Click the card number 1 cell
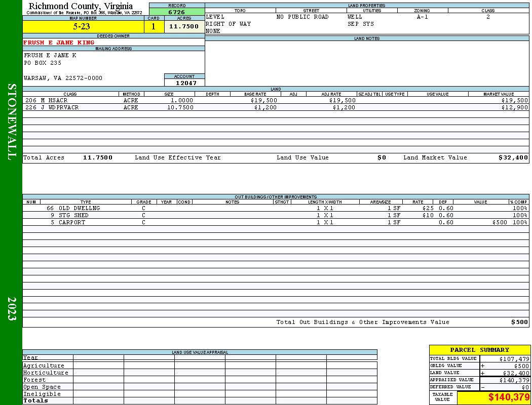This screenshot has width=532, height=405. coord(154,27)
